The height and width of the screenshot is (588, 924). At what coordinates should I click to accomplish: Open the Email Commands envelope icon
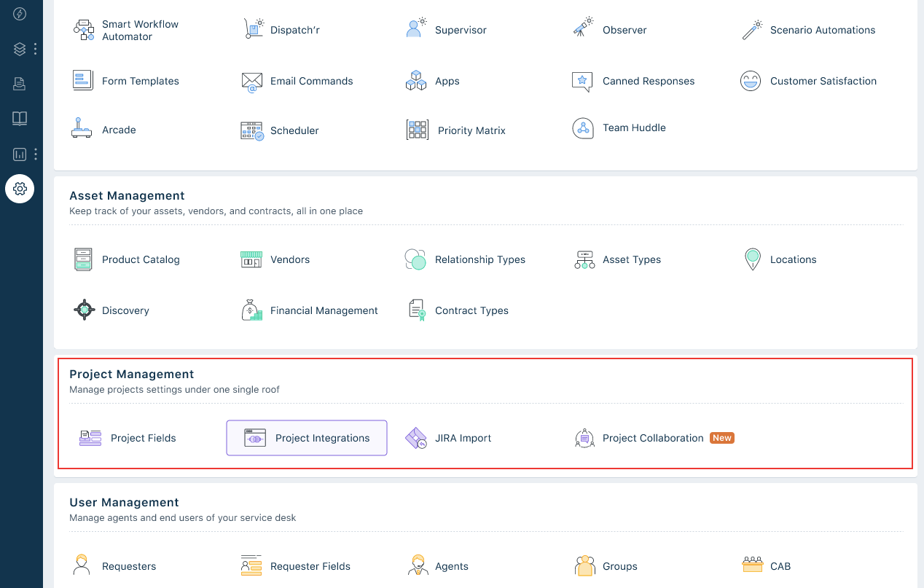[252, 82]
